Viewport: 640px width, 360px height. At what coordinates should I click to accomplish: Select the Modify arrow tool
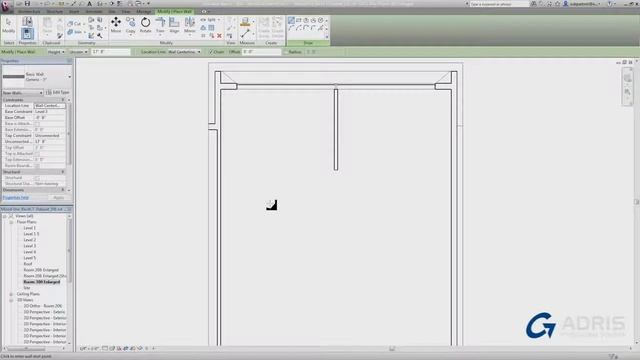8,25
